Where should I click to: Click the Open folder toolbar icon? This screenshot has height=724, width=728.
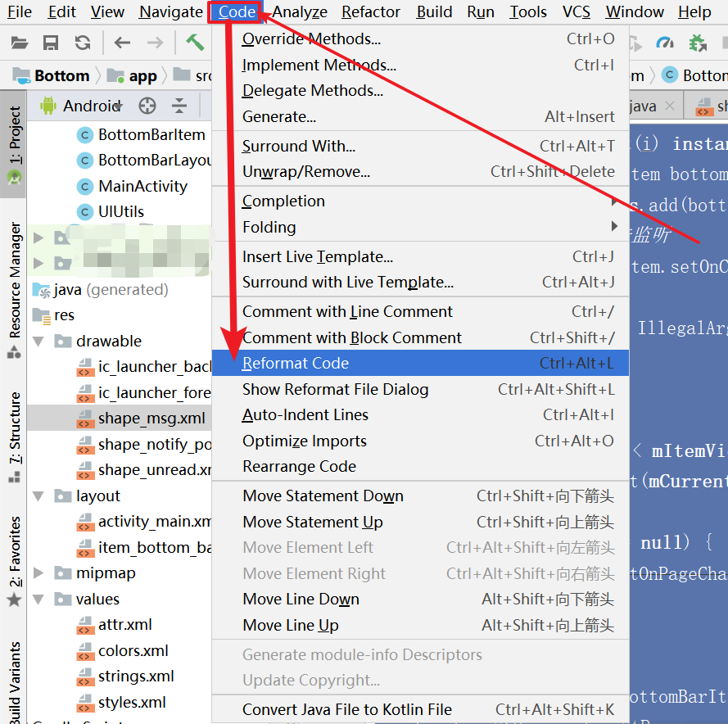(x=20, y=43)
